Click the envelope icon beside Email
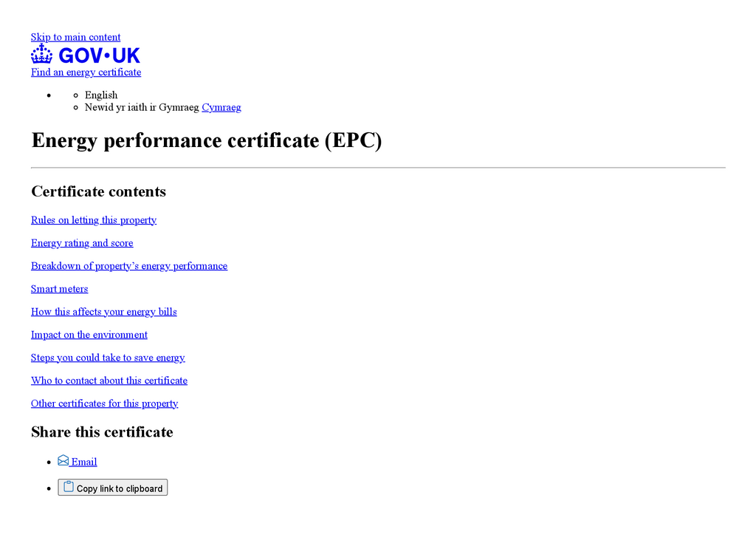 pos(63,461)
